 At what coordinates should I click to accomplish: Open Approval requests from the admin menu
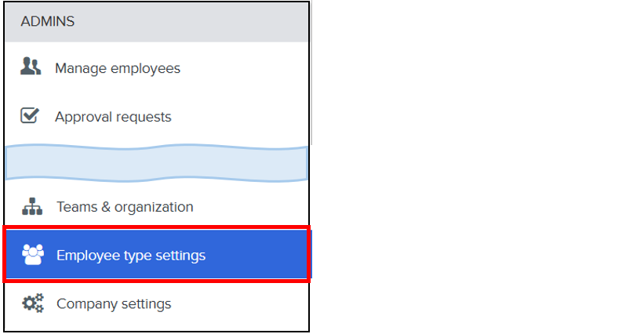click(x=156, y=117)
